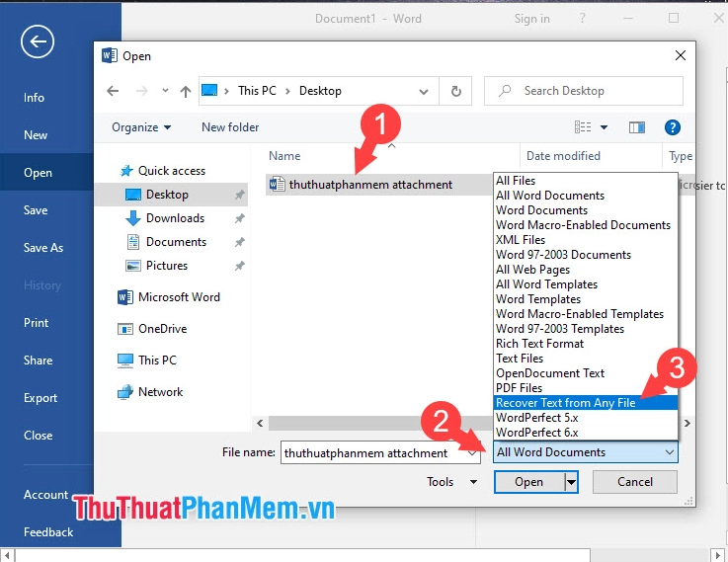Screen dimensions: 728x562
Task: Choose Word Macro-Enabled Templates option
Action: click(585, 314)
